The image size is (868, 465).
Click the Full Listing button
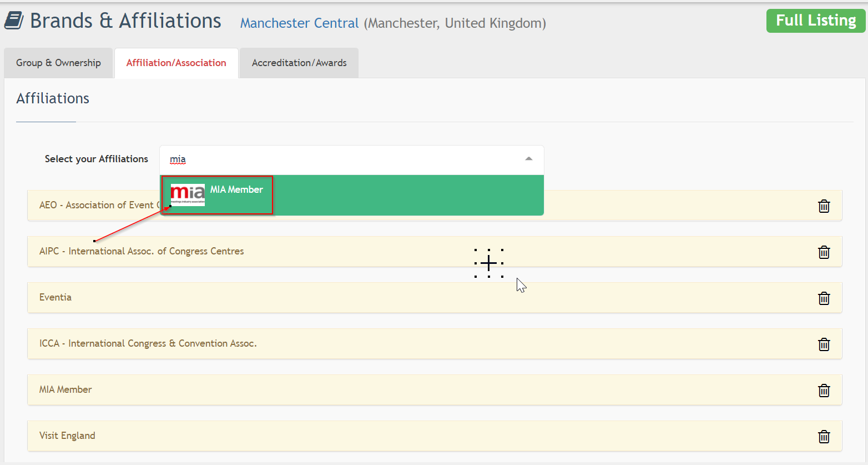(816, 21)
